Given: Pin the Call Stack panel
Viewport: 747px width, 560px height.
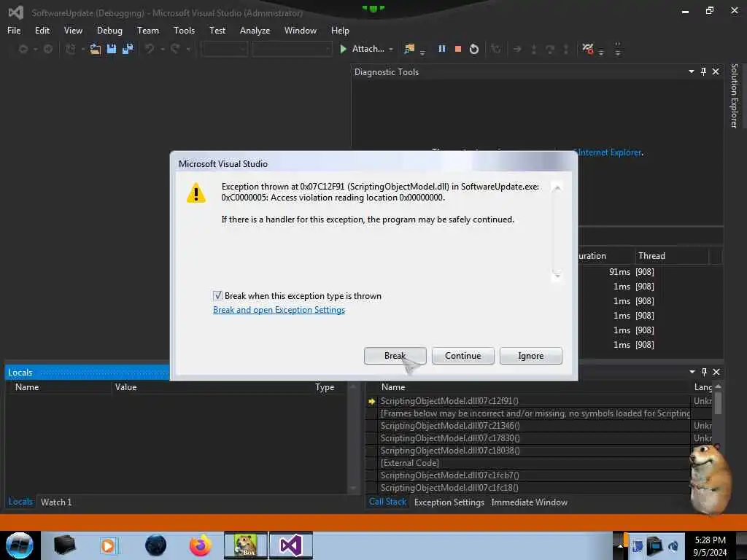Looking at the screenshot, I should tap(704, 372).
